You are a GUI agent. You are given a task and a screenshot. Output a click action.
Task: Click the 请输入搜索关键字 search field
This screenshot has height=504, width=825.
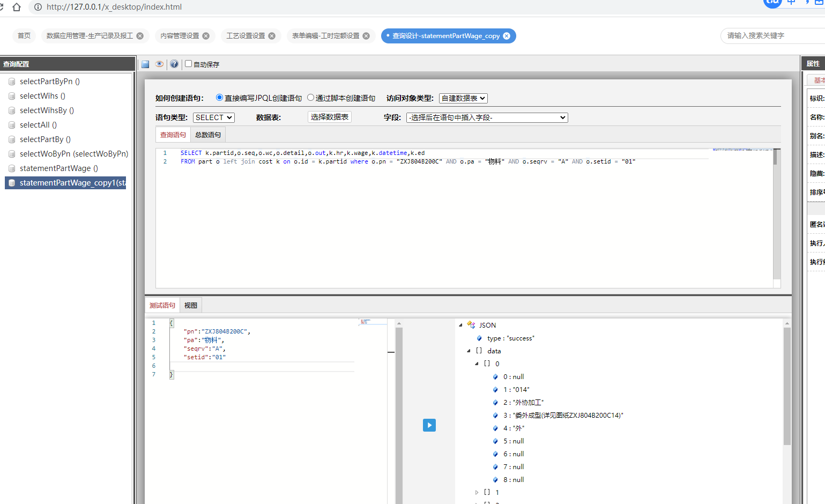(772, 36)
